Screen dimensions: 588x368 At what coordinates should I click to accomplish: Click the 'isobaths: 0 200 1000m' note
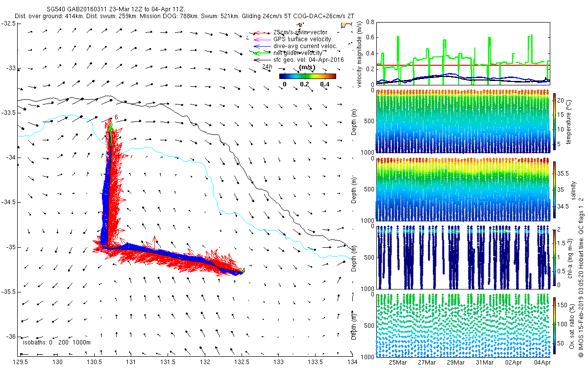(57, 342)
